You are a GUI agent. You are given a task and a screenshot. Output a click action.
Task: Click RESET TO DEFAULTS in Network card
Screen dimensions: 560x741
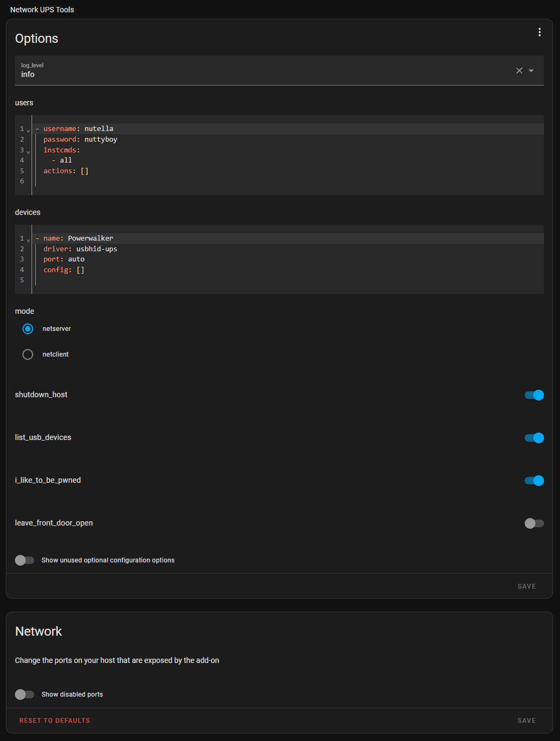coord(55,721)
